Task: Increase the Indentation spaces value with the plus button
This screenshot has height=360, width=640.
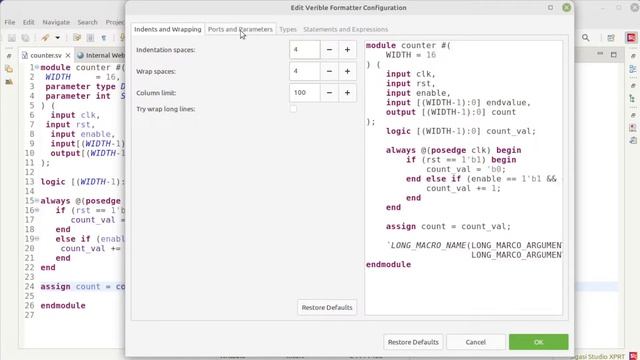Action: 347,50
